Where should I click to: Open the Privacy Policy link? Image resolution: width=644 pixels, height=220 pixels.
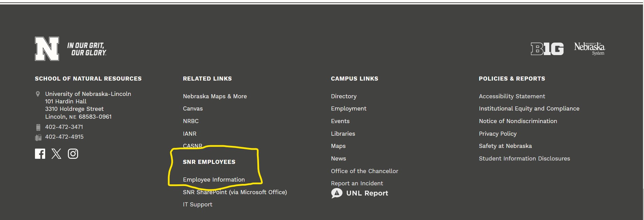click(x=497, y=134)
